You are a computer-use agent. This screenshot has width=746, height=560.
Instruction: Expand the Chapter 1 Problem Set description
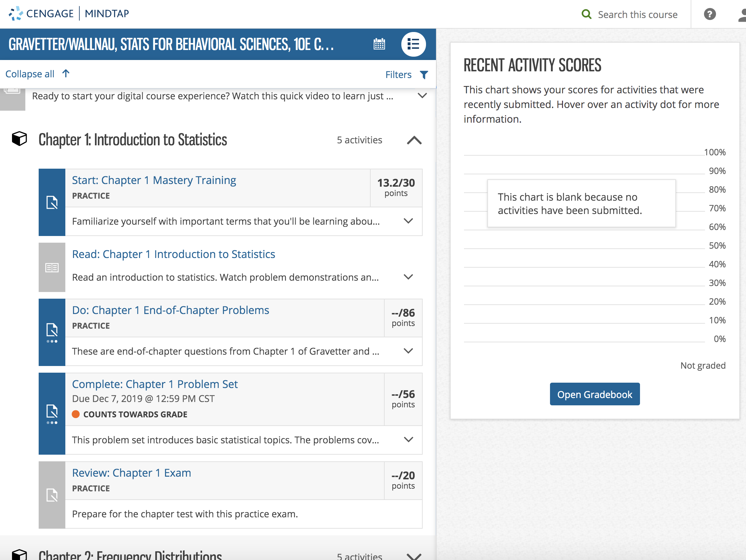click(x=408, y=440)
